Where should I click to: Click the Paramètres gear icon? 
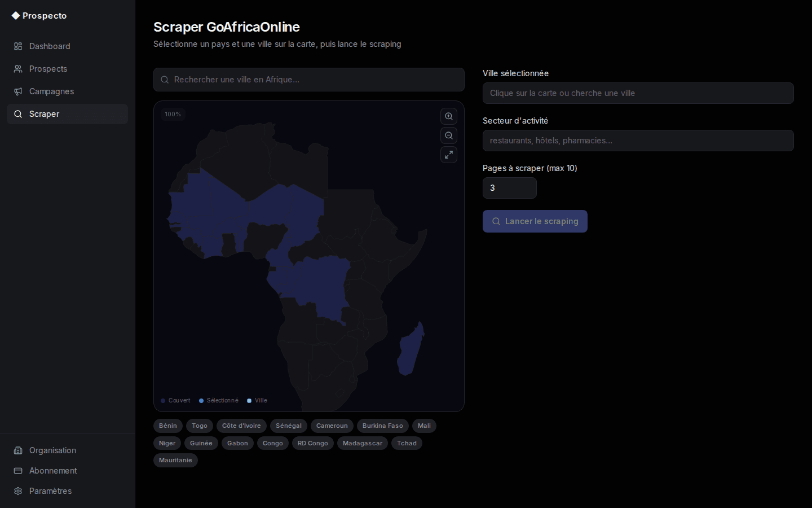[x=18, y=491]
